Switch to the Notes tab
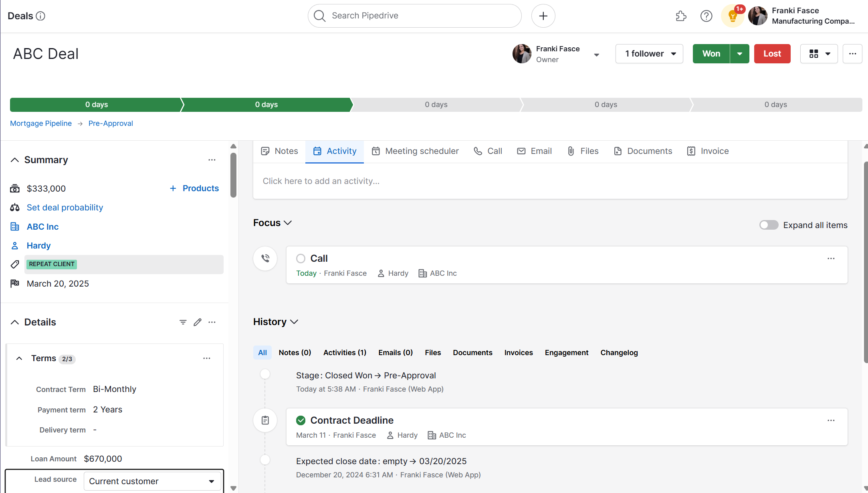The image size is (868, 493). (279, 151)
